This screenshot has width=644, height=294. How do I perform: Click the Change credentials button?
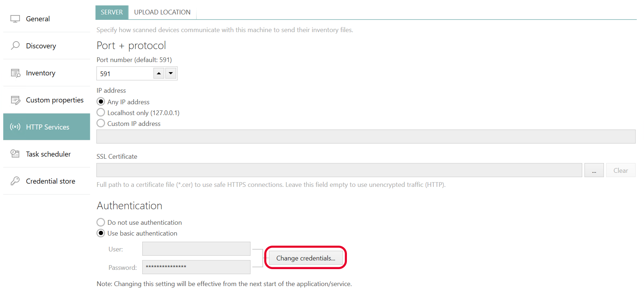[305, 258]
